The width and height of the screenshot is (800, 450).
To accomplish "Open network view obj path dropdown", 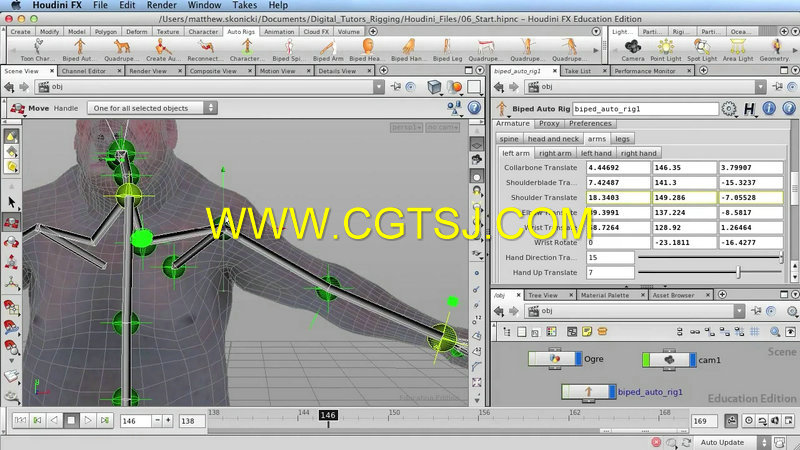I will pyautogui.click(x=739, y=311).
